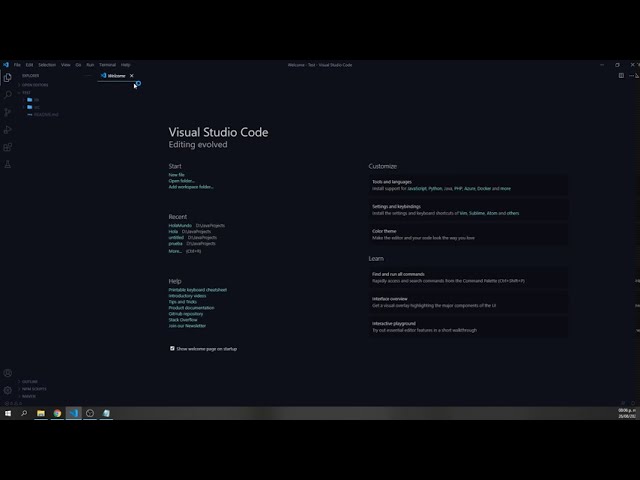Open the Edit menu
Image resolution: width=640 pixels, height=480 pixels.
point(29,64)
